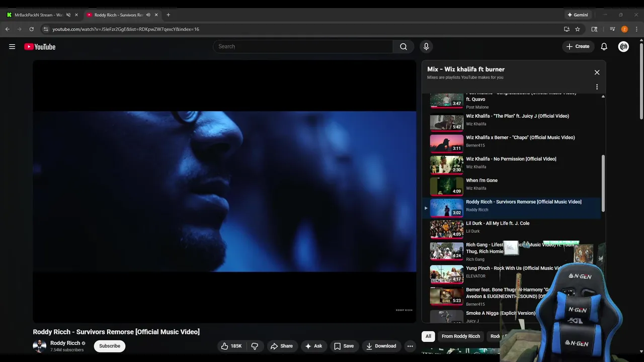This screenshot has width=644, height=362.
Task: Open browser extensions icon
Action: (594, 29)
